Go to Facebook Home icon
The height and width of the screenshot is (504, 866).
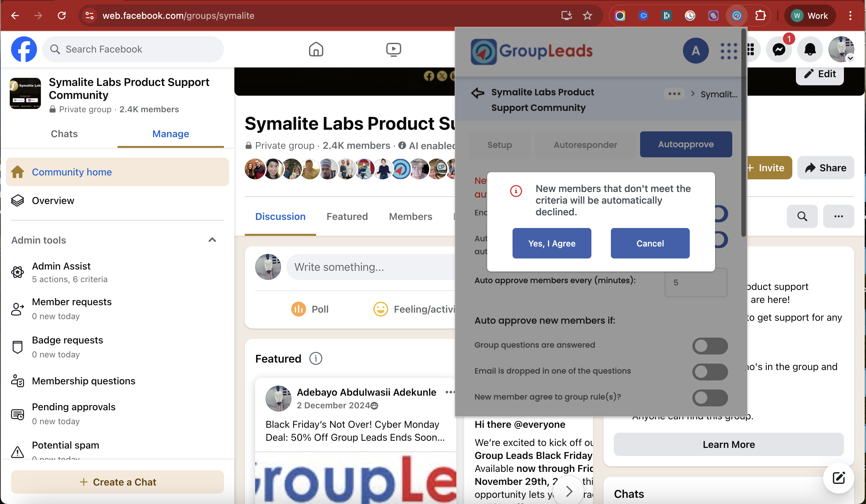coord(316,49)
